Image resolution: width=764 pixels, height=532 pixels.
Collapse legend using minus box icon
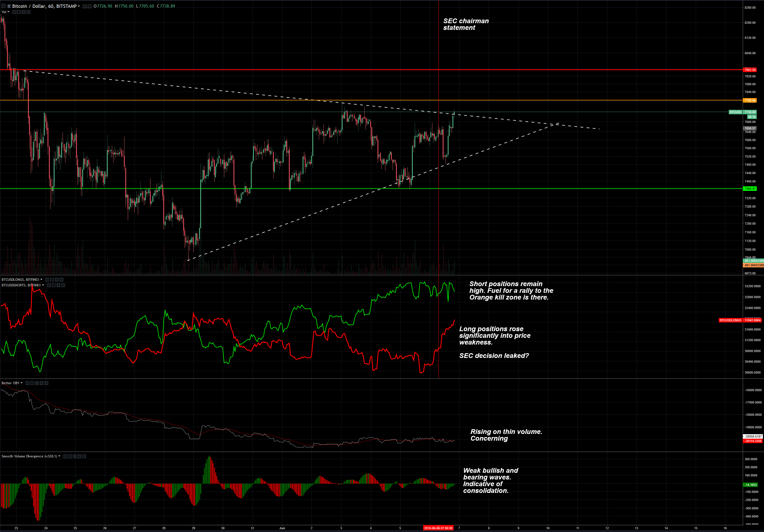coord(3,6)
